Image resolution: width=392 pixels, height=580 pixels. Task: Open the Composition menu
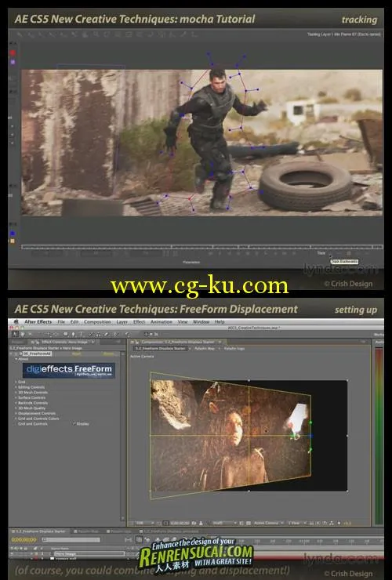pyautogui.click(x=97, y=322)
